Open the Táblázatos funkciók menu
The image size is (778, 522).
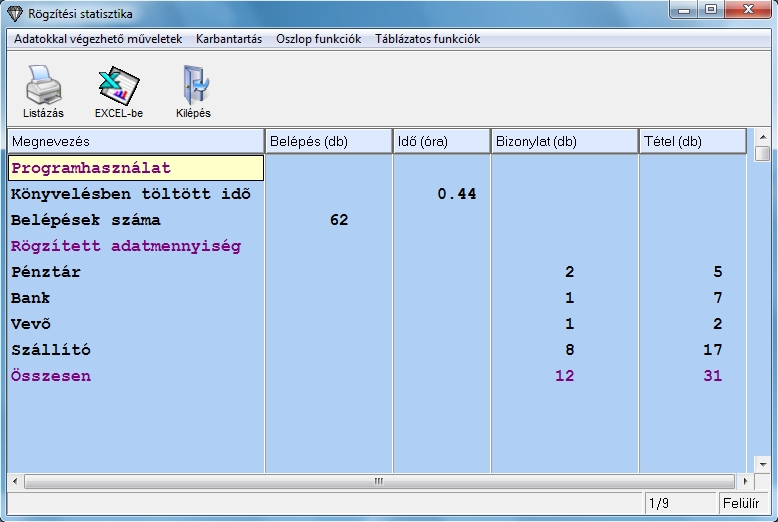pos(427,39)
